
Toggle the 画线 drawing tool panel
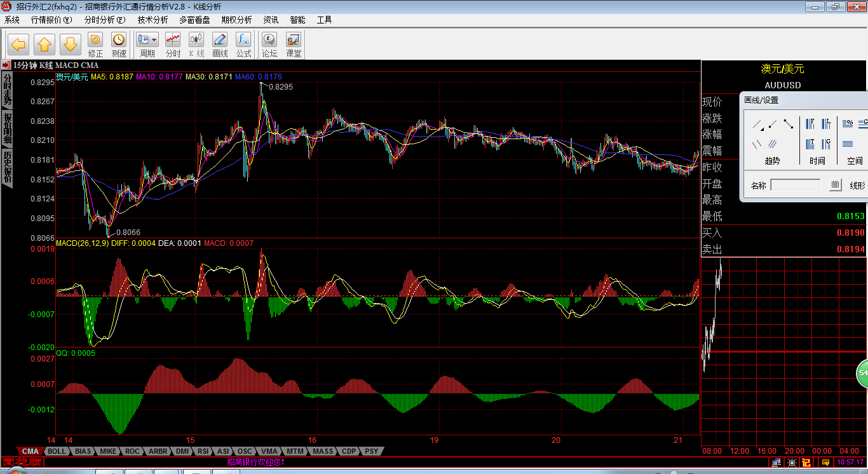click(220, 44)
